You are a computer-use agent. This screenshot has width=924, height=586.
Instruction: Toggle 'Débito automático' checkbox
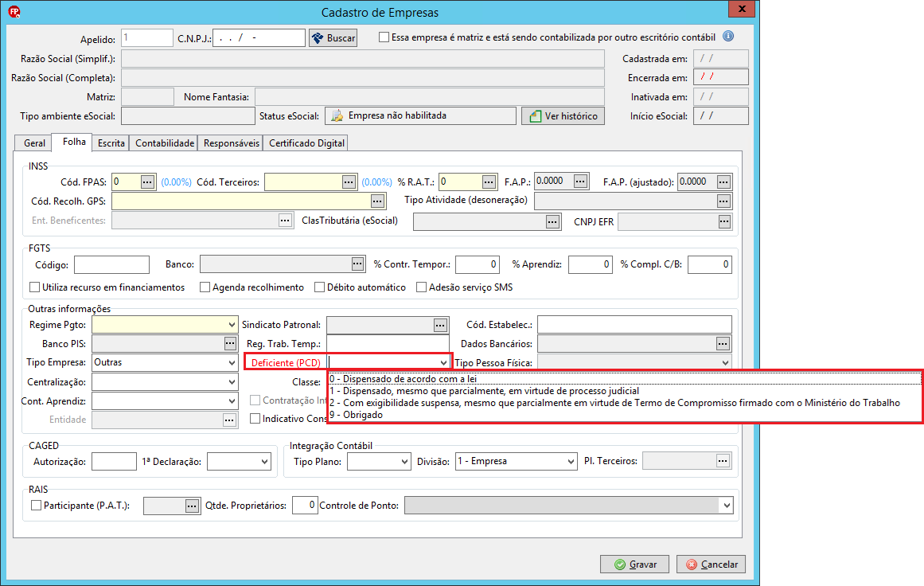point(319,287)
